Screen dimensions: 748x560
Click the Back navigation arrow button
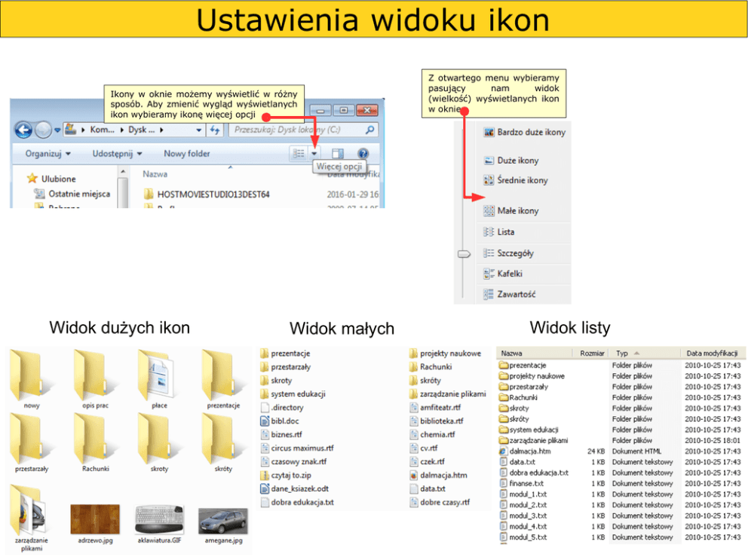pos(23,130)
